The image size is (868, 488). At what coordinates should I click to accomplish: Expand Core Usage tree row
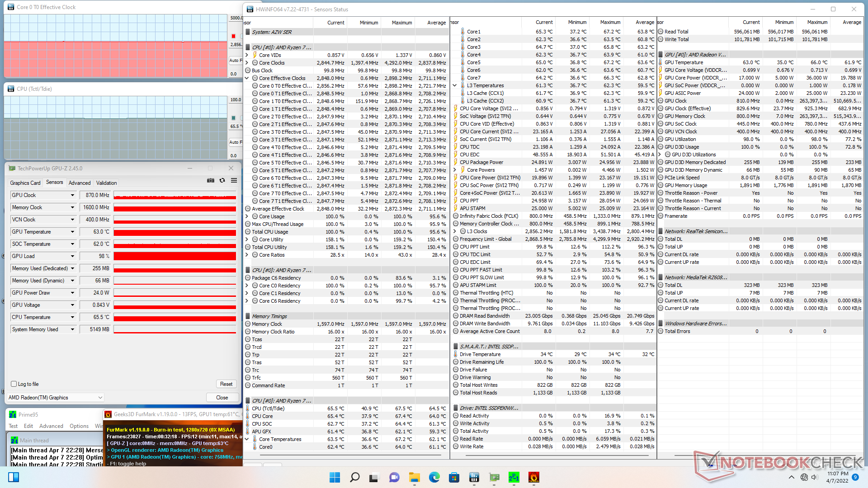tap(247, 216)
